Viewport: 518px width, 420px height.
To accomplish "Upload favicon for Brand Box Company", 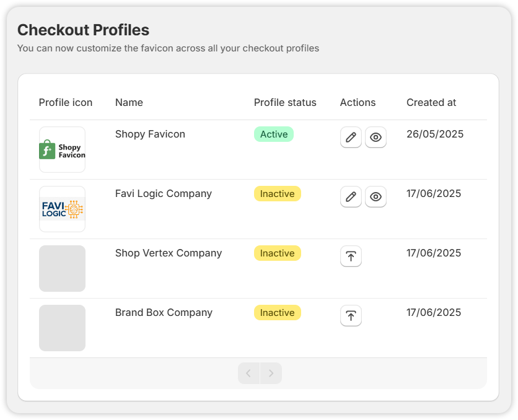I will pyautogui.click(x=351, y=315).
